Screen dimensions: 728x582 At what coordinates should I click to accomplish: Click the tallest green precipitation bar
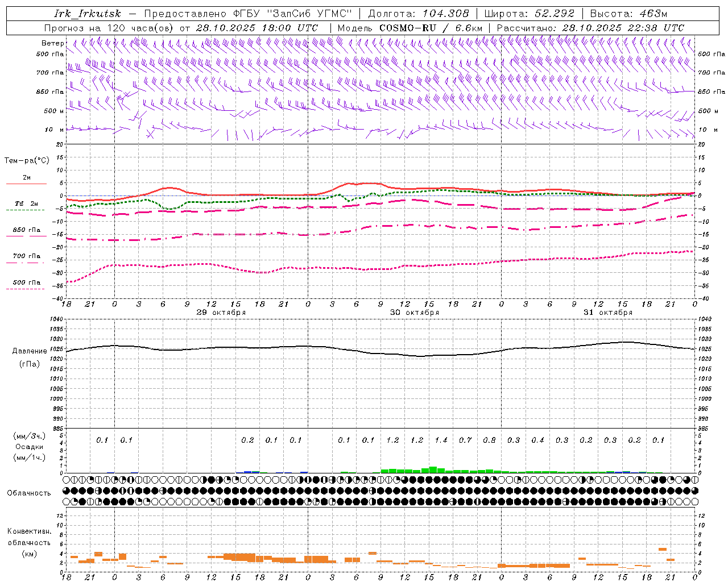[433, 469]
